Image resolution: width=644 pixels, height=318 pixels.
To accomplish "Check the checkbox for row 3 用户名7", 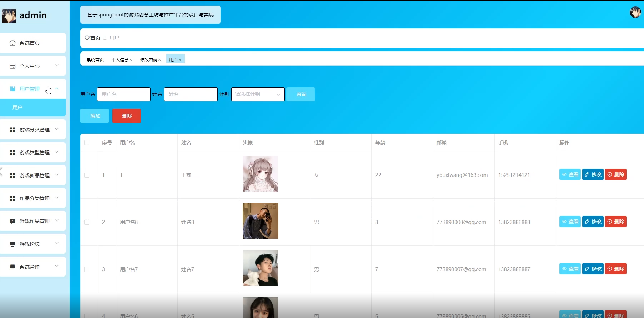I will [87, 269].
